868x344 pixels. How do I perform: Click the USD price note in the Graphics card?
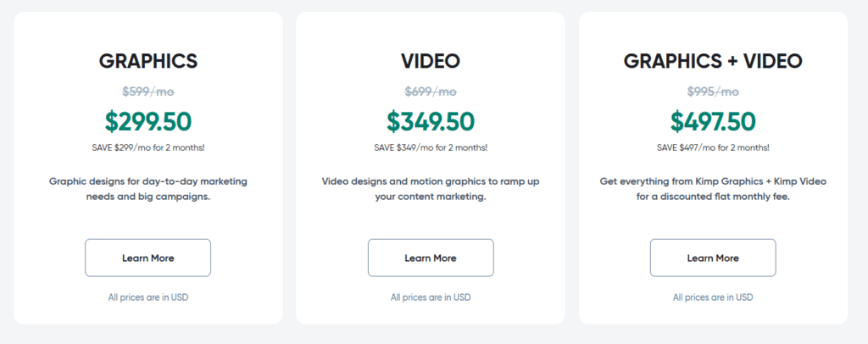coord(148,297)
